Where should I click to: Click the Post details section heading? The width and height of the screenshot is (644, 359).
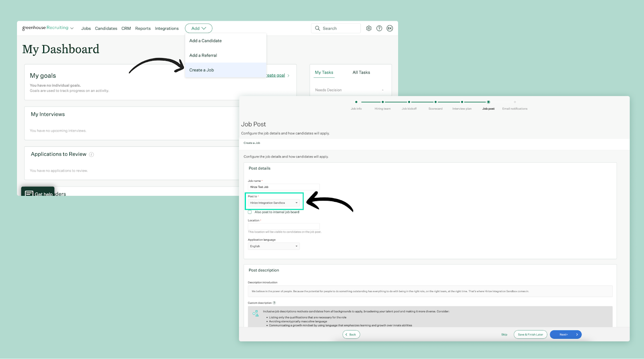tap(260, 168)
